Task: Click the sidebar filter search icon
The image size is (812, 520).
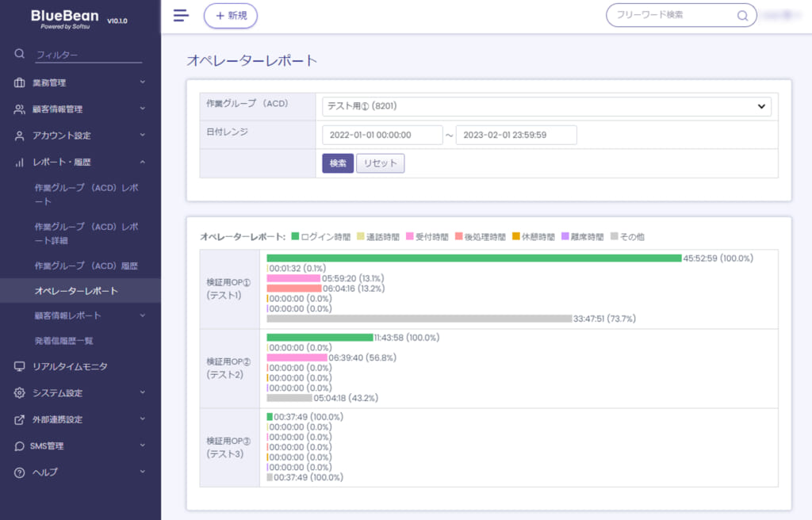Action: tap(20, 53)
